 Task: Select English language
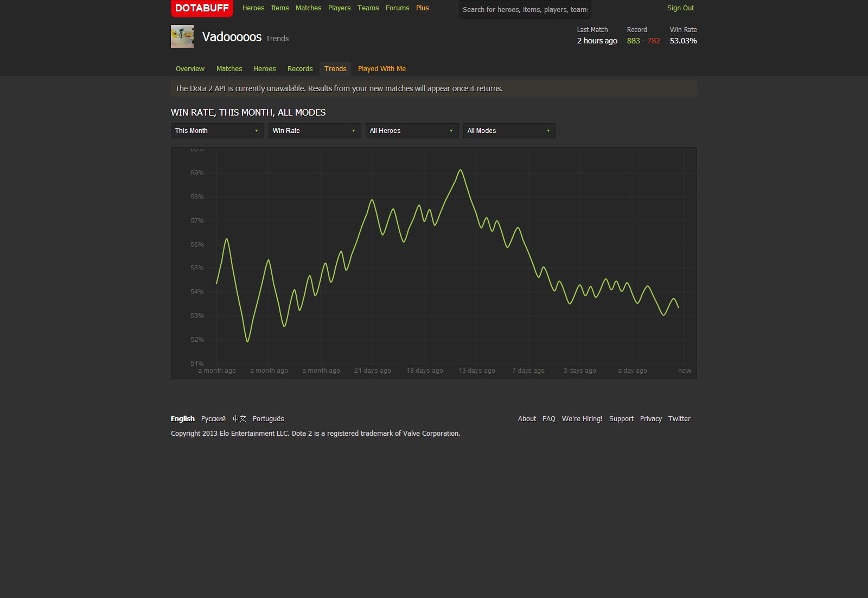(183, 419)
